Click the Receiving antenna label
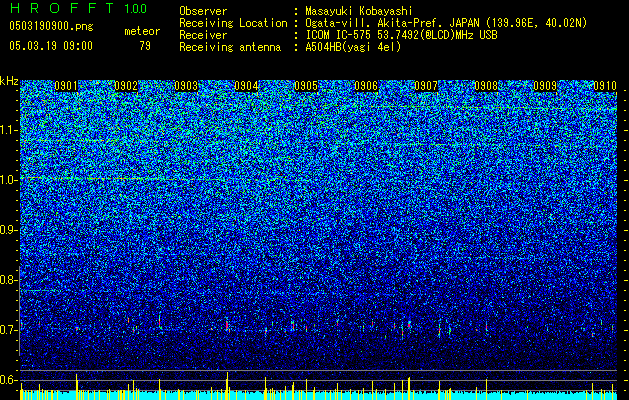 coord(230,47)
